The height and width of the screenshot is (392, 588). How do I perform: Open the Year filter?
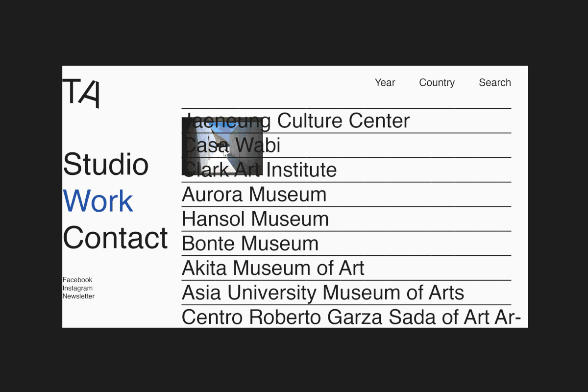pos(385,83)
